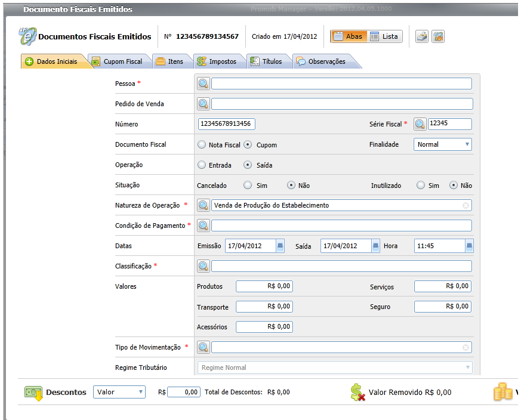The width and height of the screenshot is (527, 420).
Task: Click the export icon beside the printer
Action: pos(438,36)
